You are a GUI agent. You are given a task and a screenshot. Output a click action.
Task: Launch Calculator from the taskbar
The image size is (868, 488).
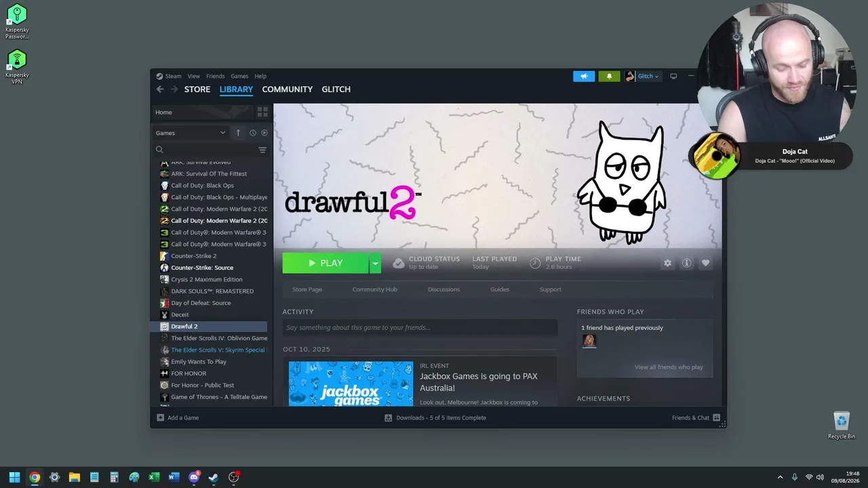click(114, 477)
